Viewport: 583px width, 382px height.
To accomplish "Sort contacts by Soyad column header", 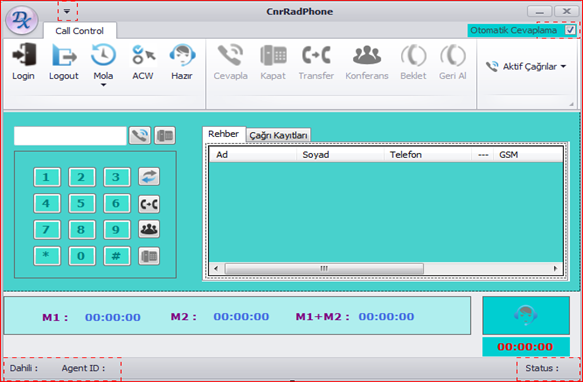I will click(x=340, y=155).
